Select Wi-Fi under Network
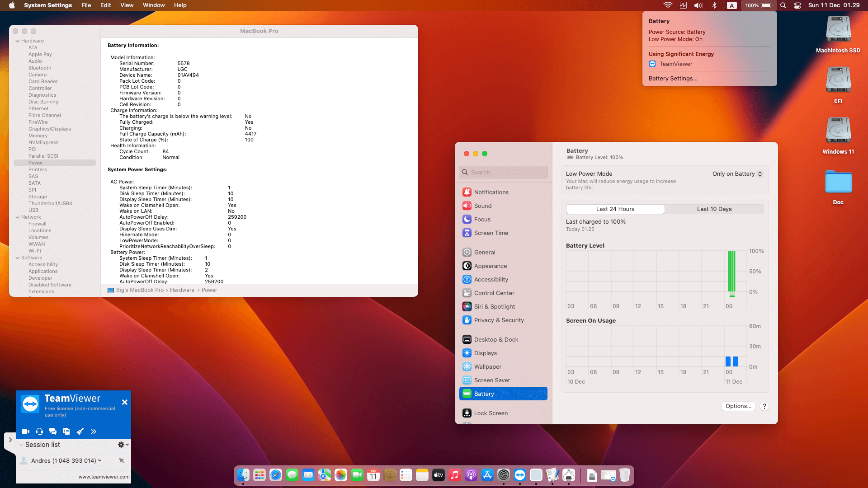868x488 pixels. [x=35, y=251]
